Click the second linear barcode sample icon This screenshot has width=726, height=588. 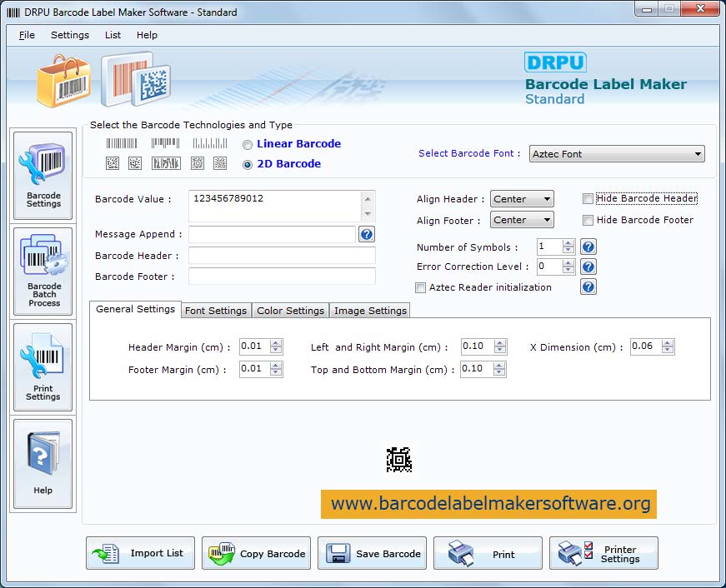click(x=165, y=143)
